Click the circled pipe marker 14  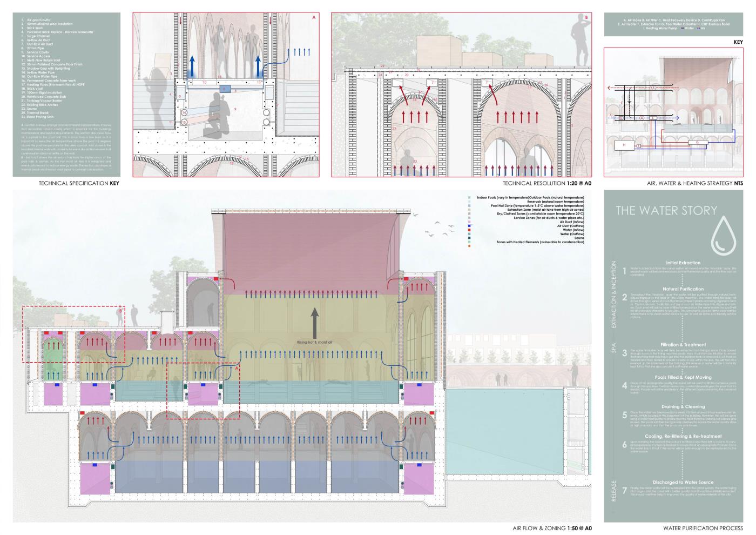(x=184, y=113)
